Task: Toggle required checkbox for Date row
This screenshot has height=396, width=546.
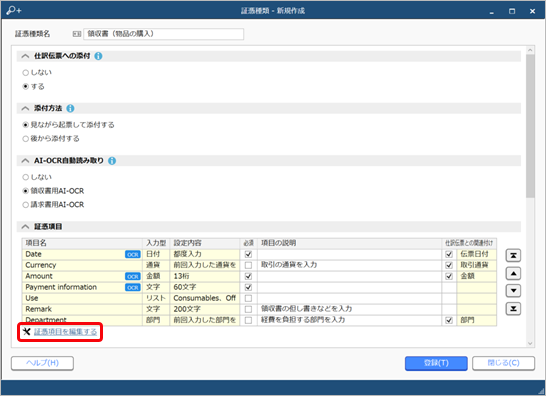Action: (248, 254)
